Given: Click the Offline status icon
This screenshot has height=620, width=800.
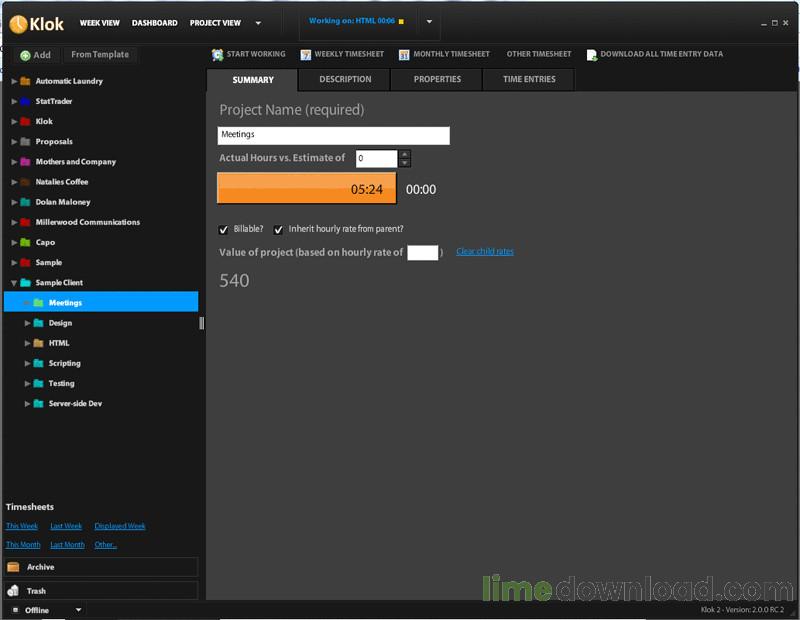Looking at the screenshot, I should point(15,610).
